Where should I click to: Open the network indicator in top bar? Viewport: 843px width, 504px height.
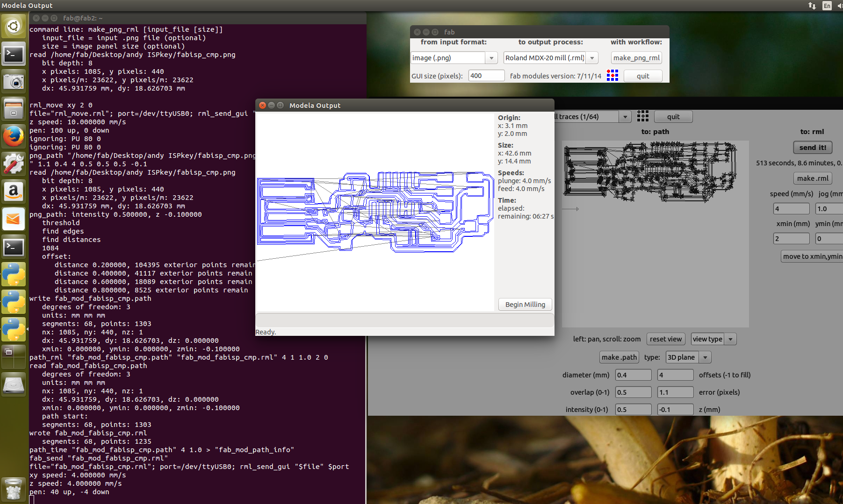[812, 6]
